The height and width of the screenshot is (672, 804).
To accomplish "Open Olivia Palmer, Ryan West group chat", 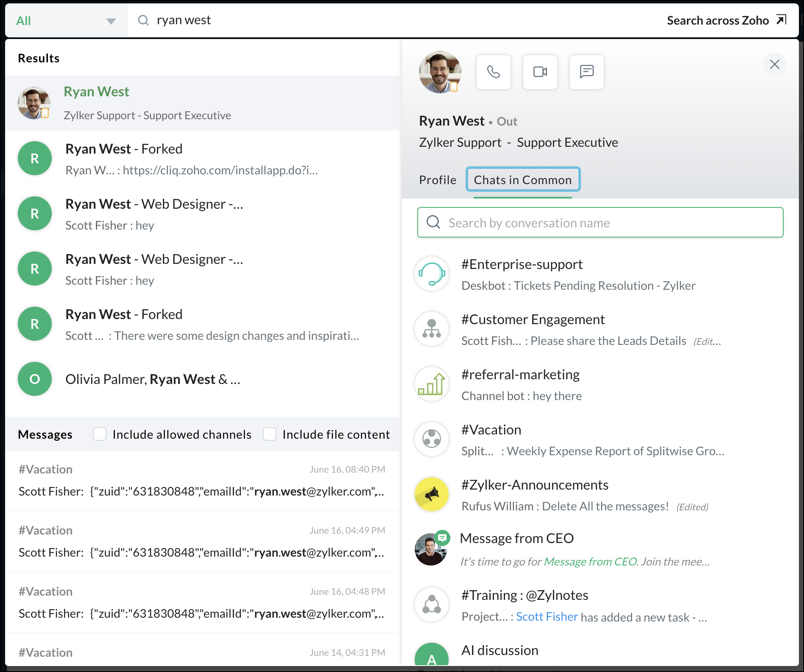I will [153, 379].
